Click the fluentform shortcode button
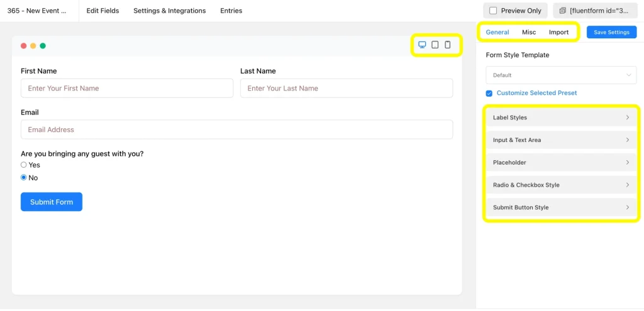Image resolution: width=644 pixels, height=311 pixels. click(594, 11)
